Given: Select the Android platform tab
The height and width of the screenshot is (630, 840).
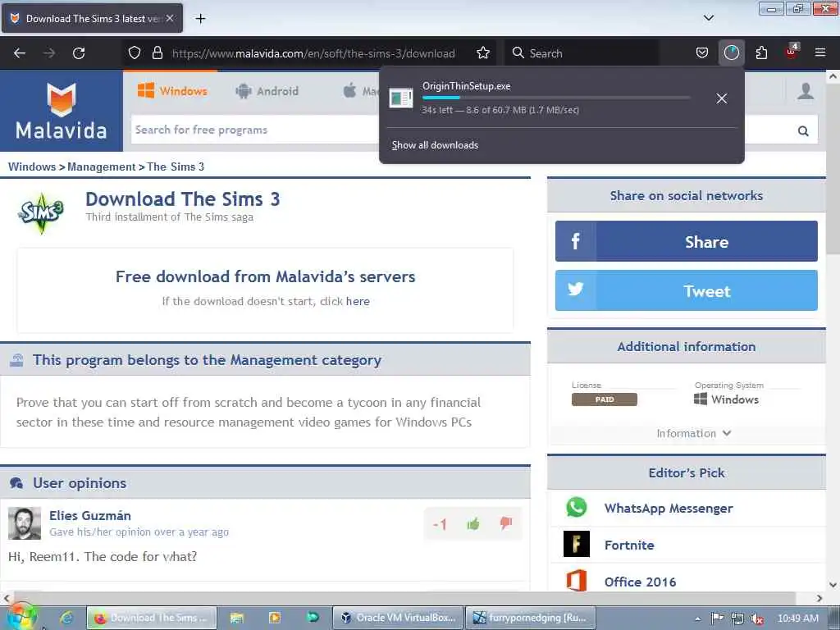Looking at the screenshot, I should 267,91.
